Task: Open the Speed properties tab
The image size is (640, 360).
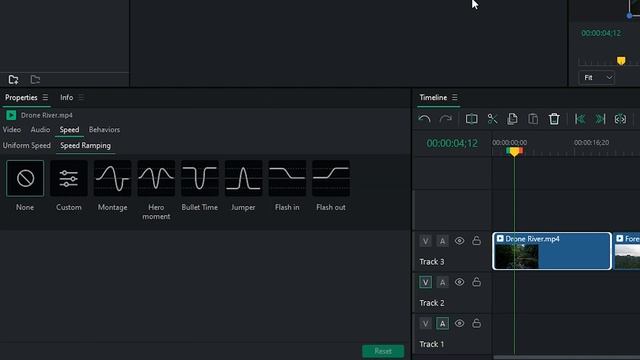Action: click(x=69, y=130)
